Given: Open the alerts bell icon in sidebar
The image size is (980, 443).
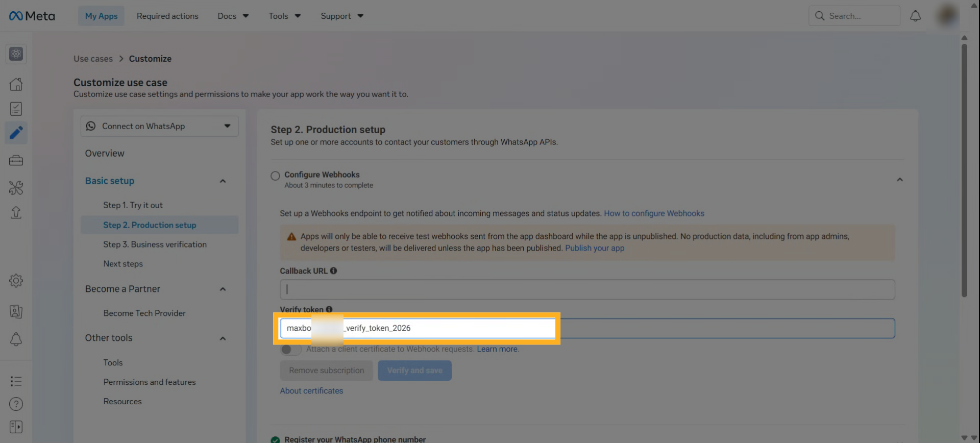Looking at the screenshot, I should [16, 339].
